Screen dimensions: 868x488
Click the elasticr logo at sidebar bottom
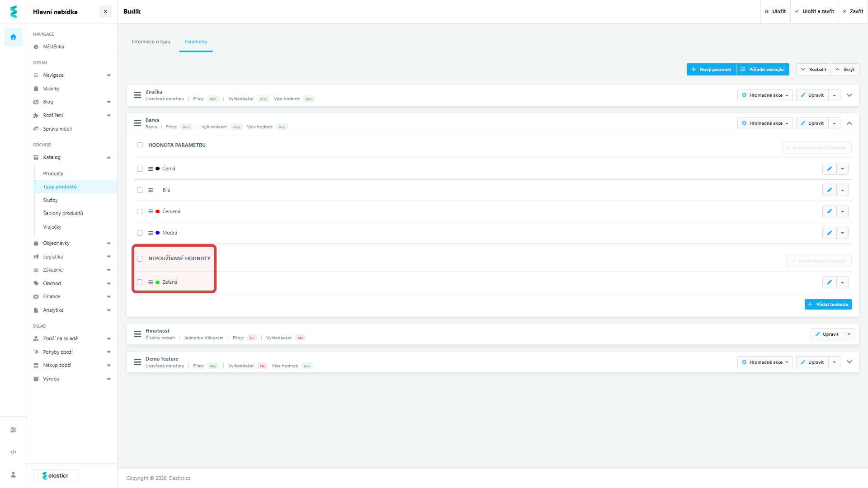pos(56,476)
